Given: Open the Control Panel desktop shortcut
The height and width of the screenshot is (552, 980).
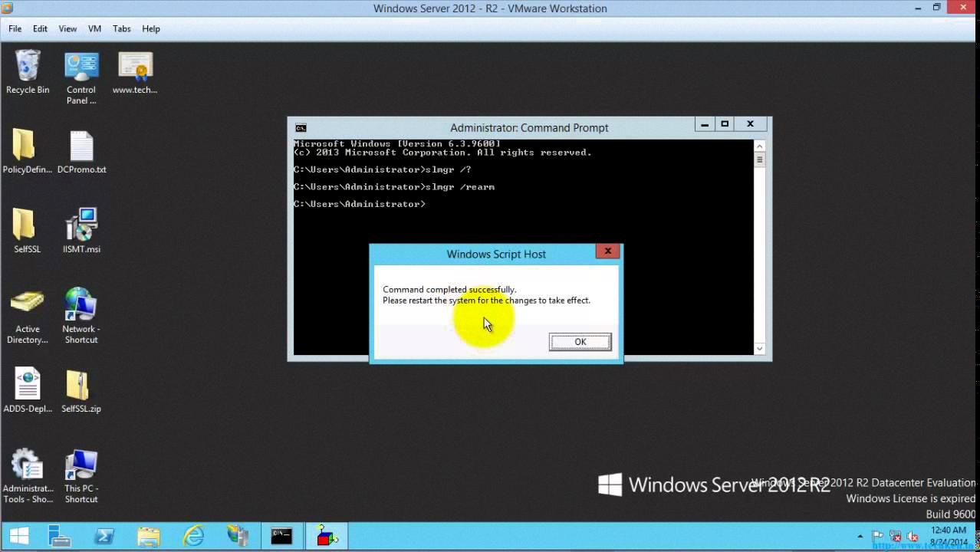Looking at the screenshot, I should tap(81, 67).
